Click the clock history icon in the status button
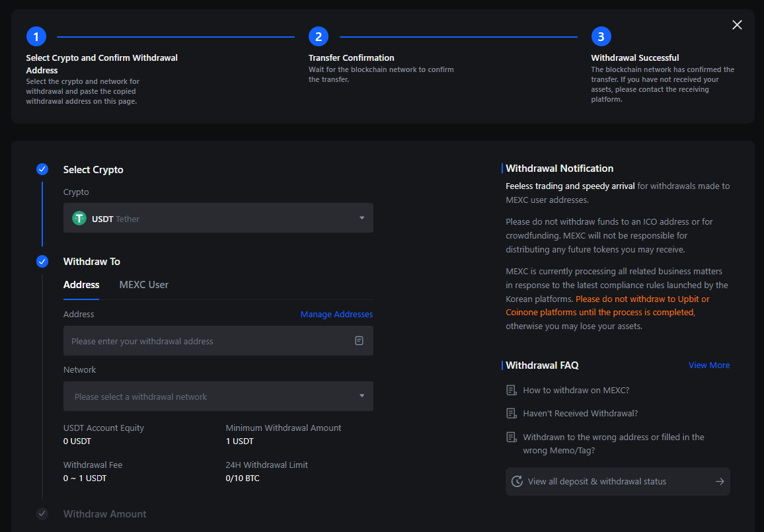 517,481
